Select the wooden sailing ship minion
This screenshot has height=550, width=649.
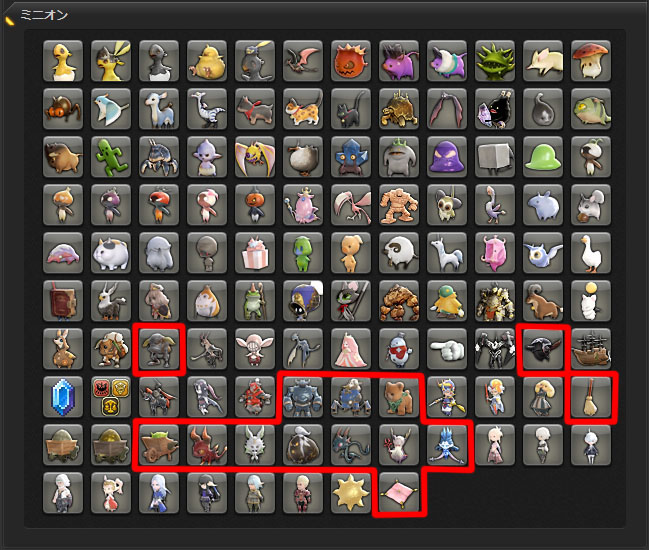(591, 349)
